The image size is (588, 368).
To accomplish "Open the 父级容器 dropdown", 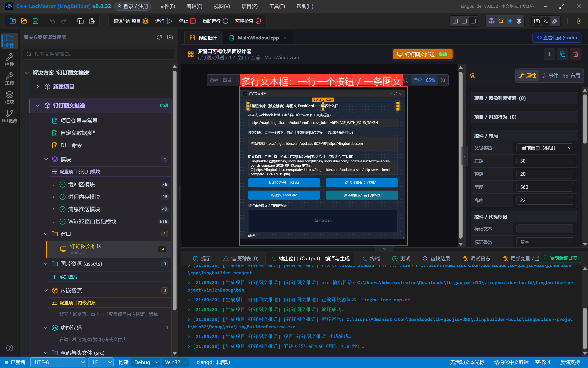I will tap(545, 148).
